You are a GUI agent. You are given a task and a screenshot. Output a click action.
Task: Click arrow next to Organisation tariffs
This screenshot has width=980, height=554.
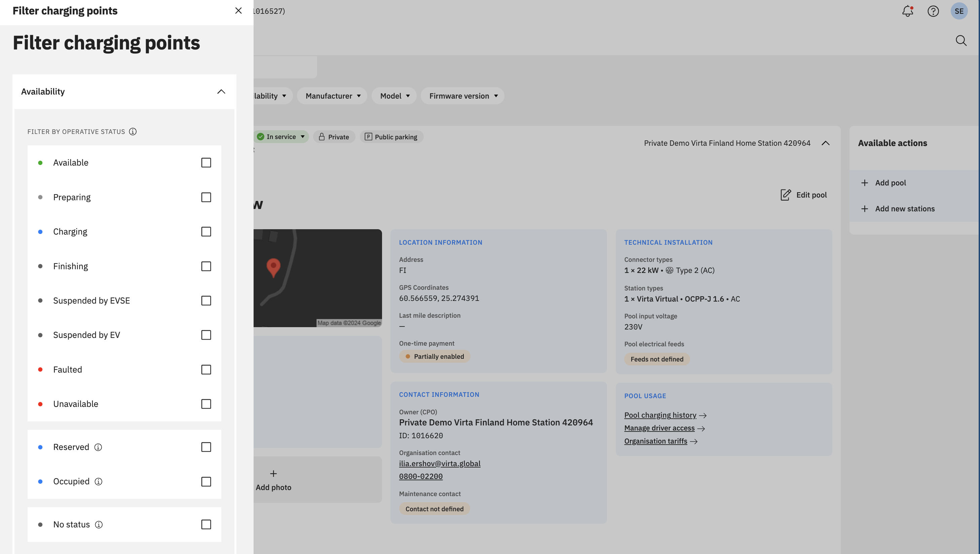tap(693, 442)
